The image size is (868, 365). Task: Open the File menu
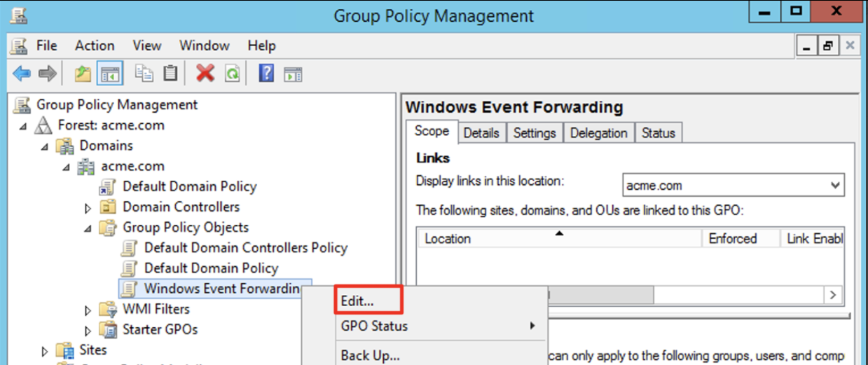[x=46, y=46]
